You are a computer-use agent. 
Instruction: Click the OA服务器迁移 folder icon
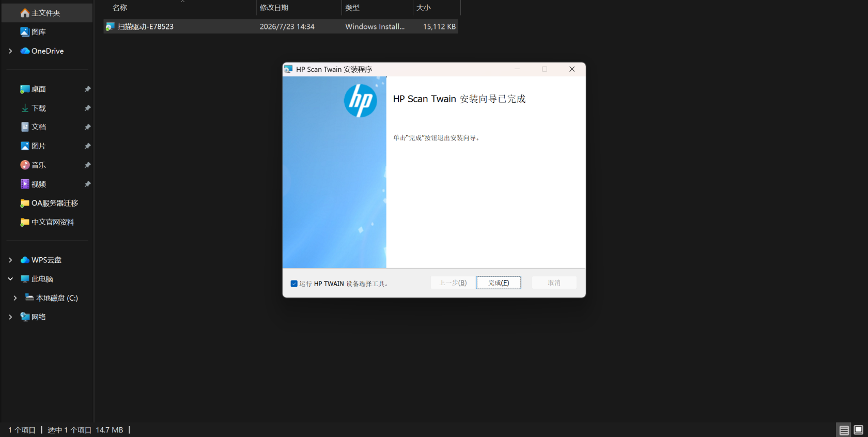(25, 204)
